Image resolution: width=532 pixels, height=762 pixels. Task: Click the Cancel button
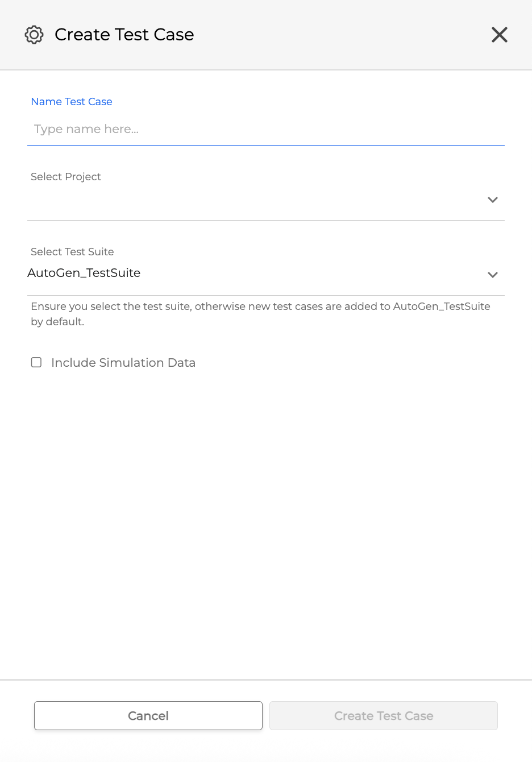148,715
